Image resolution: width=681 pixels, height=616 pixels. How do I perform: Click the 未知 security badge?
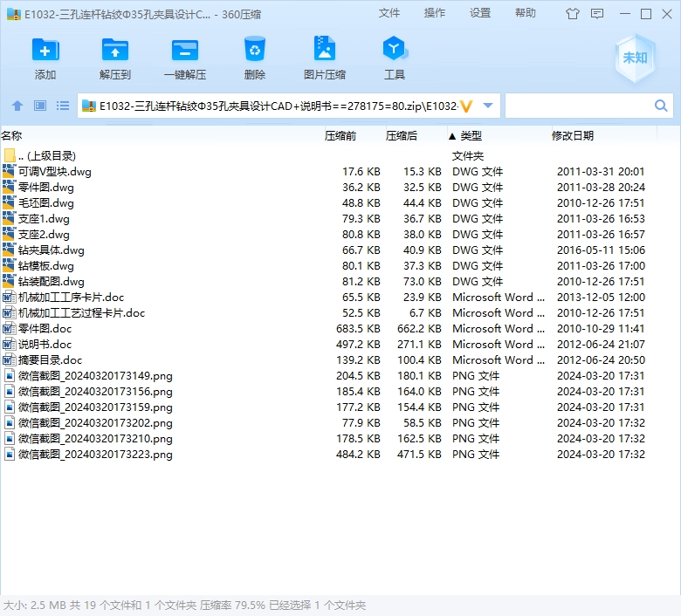(x=635, y=58)
